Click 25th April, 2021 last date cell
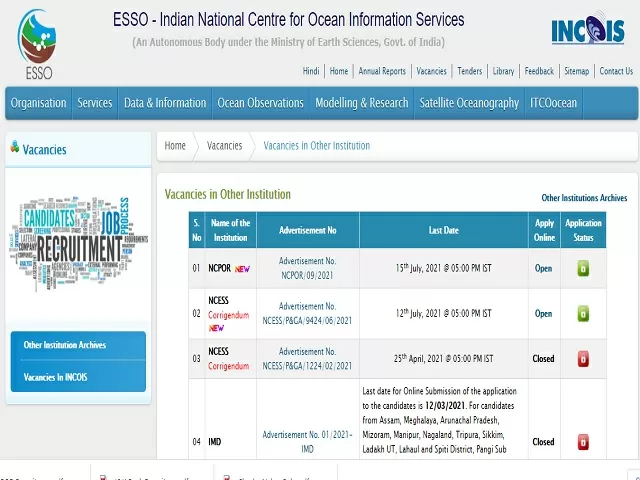 coord(444,358)
